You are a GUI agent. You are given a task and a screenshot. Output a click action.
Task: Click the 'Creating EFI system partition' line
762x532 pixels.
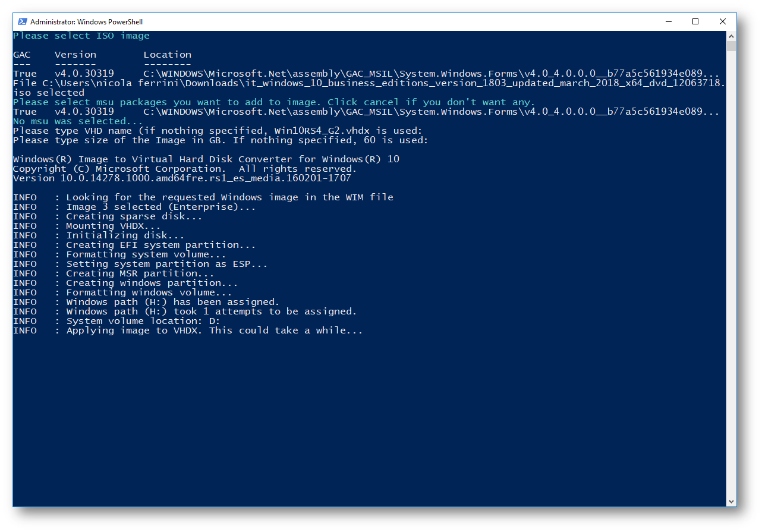(x=134, y=245)
